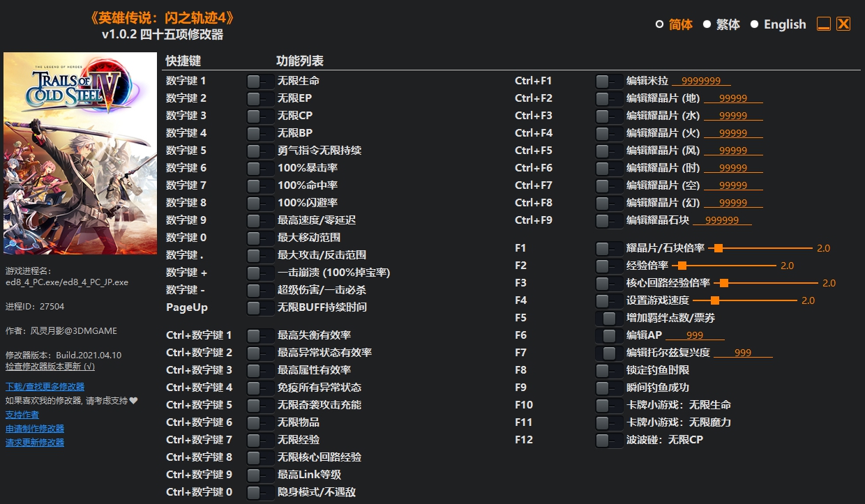Select English language option
The image size is (865, 504).
coord(778,24)
